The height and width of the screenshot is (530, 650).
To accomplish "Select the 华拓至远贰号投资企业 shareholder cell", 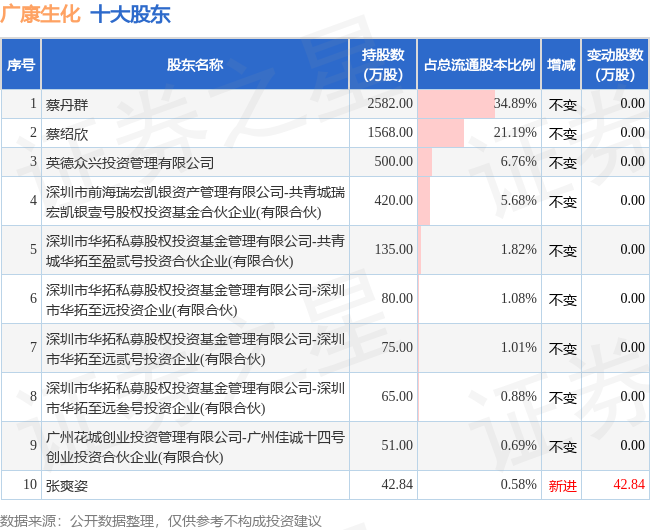I will 195,348.
